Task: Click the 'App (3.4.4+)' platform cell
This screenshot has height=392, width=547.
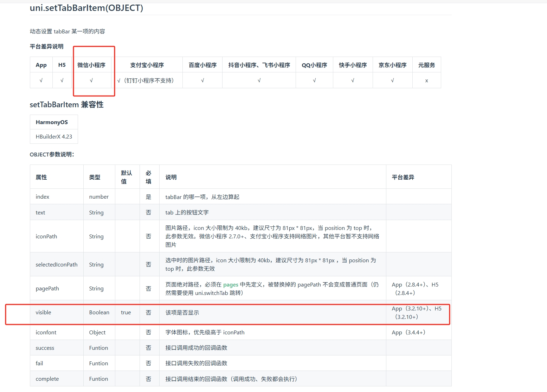Action: click(419, 332)
